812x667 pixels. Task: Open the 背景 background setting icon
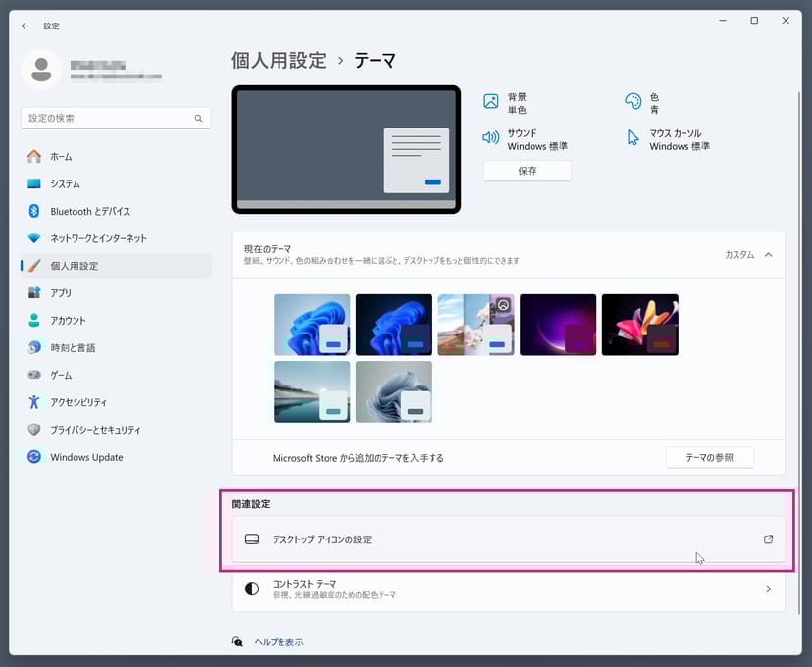(x=491, y=102)
